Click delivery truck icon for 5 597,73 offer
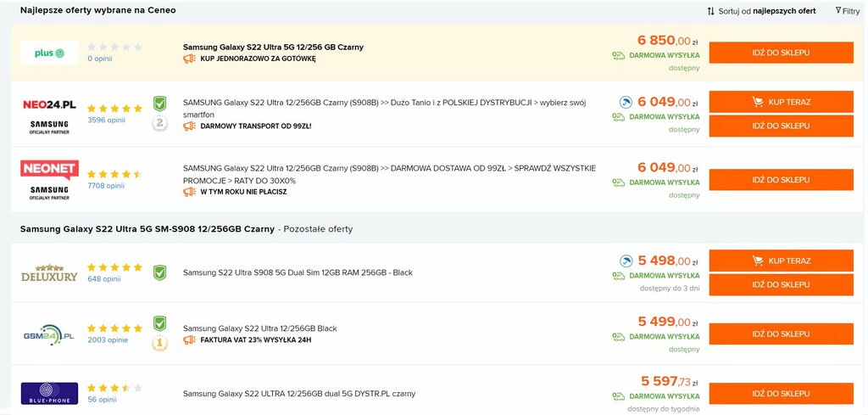This screenshot has width=868, height=415. click(618, 396)
